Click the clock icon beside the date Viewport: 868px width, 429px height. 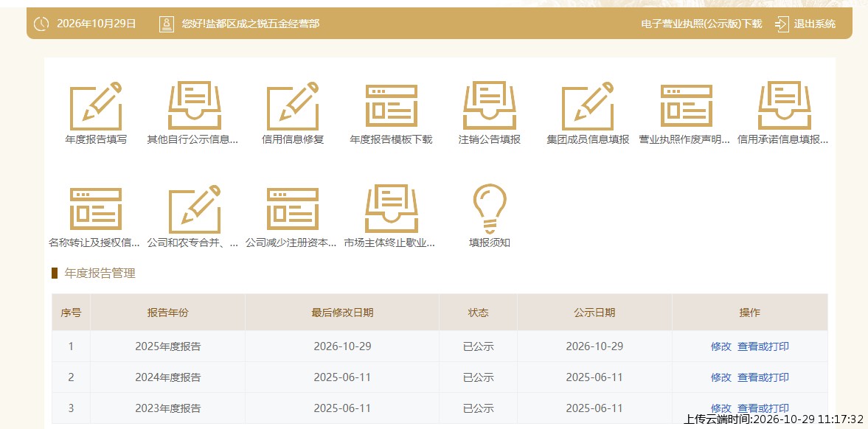point(41,24)
